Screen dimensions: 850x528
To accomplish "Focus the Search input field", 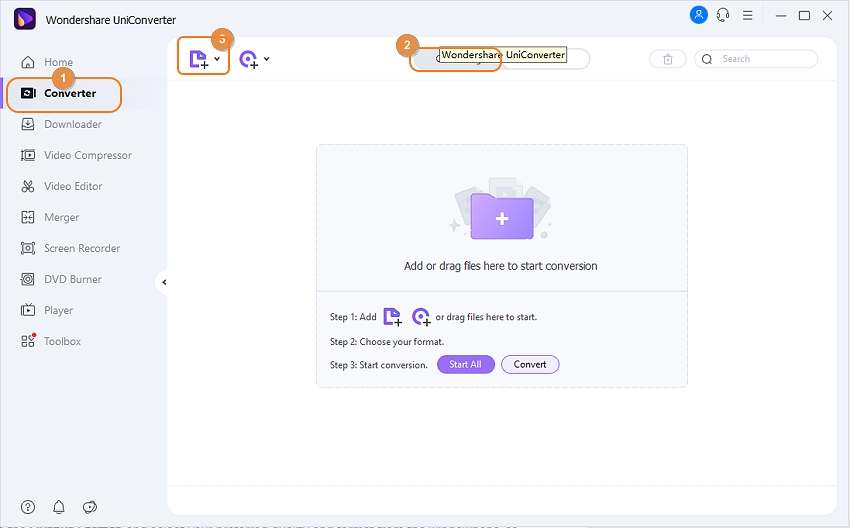I will (x=756, y=59).
